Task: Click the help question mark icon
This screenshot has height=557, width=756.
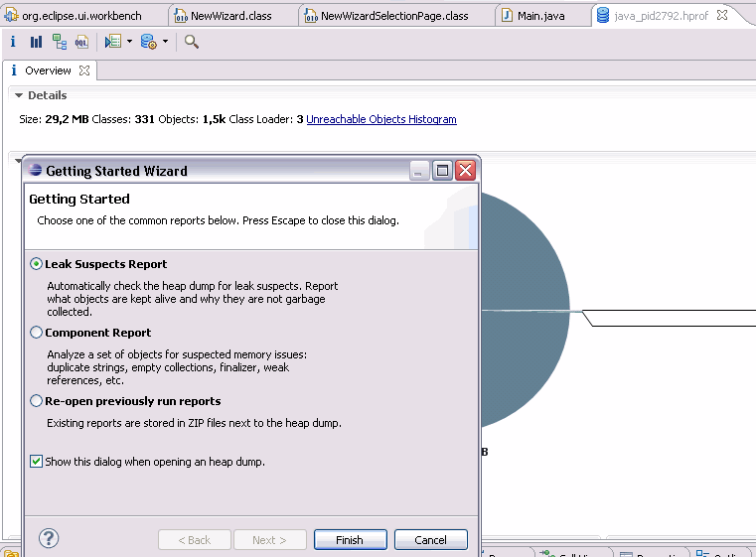Action: (x=49, y=538)
